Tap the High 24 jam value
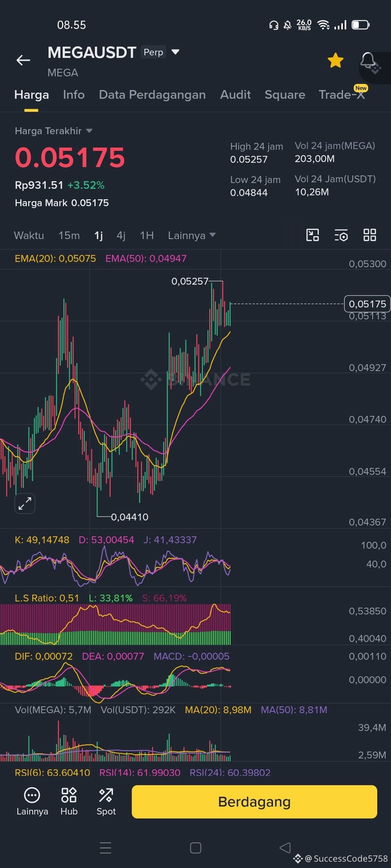The image size is (391, 868). [249, 159]
